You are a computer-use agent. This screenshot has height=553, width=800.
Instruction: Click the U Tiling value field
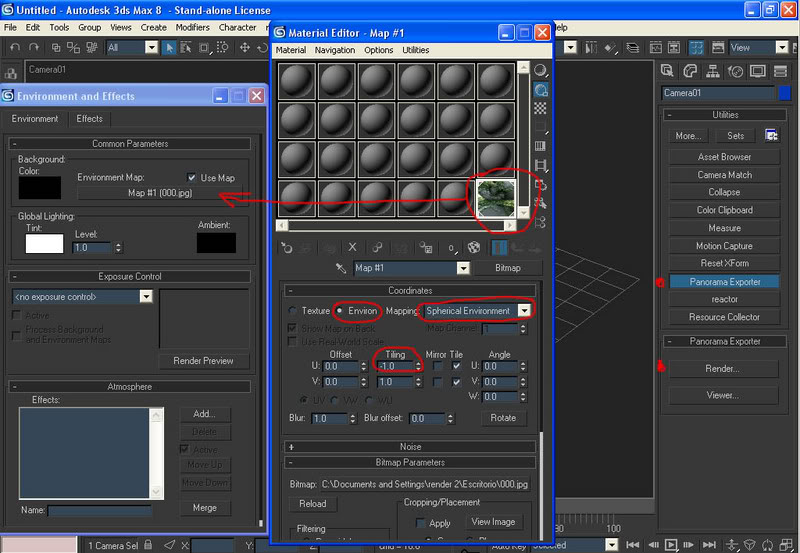point(395,366)
